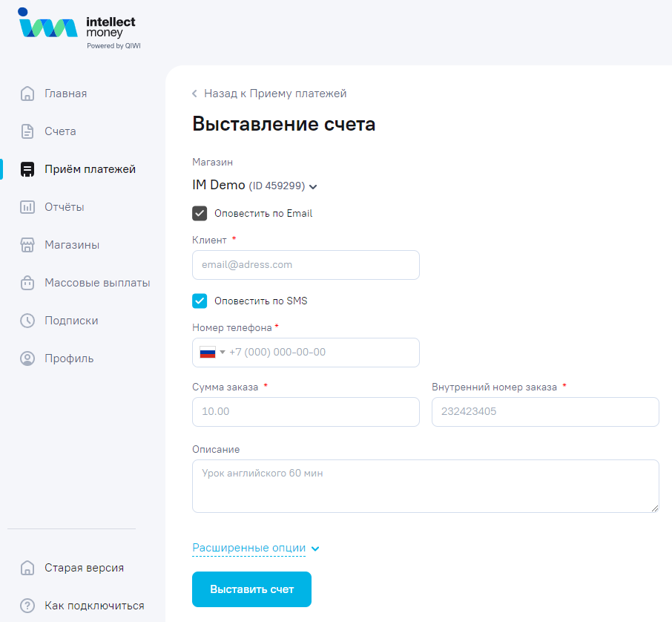The height and width of the screenshot is (622, 672).
Task: Click the Powered by QIWI text
Action: (113, 46)
